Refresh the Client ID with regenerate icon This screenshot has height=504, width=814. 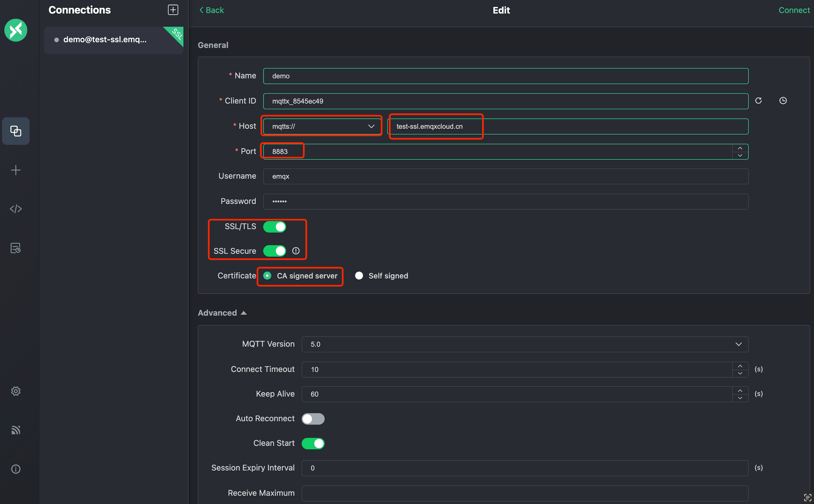(758, 101)
